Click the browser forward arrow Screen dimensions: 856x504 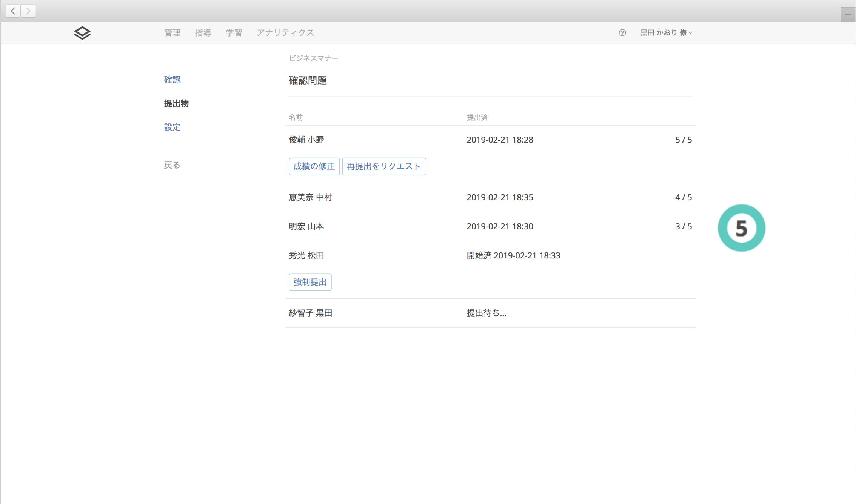pyautogui.click(x=28, y=11)
